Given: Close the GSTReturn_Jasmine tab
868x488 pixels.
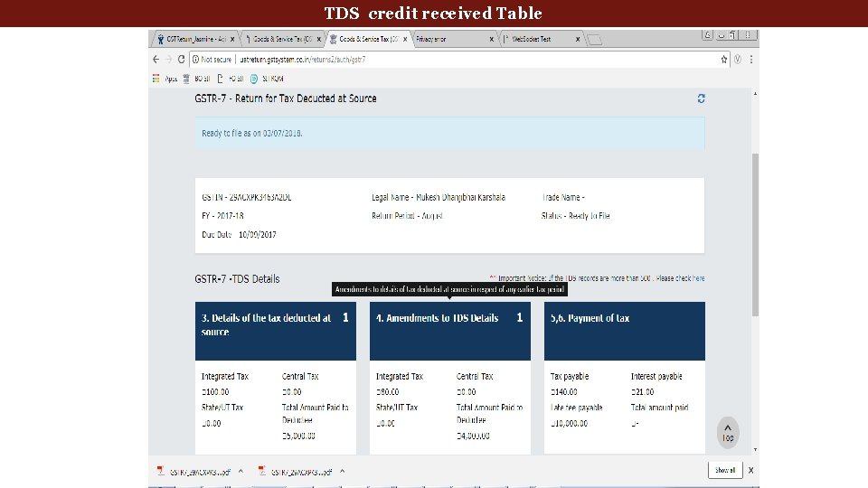Looking at the screenshot, I should click(x=232, y=39).
